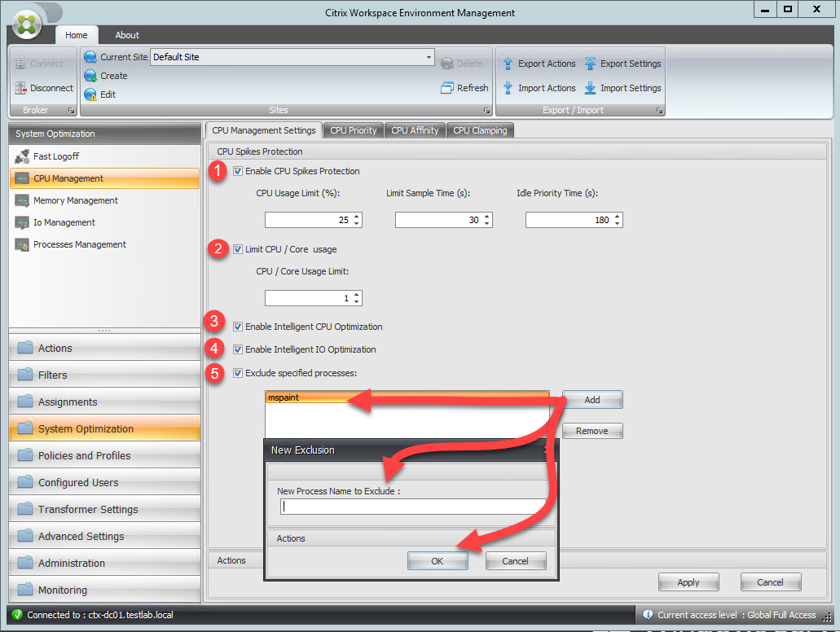Viewport: 840px width, 632px height.
Task: Toggle Exclude specified processes checkbox
Action: [x=238, y=373]
